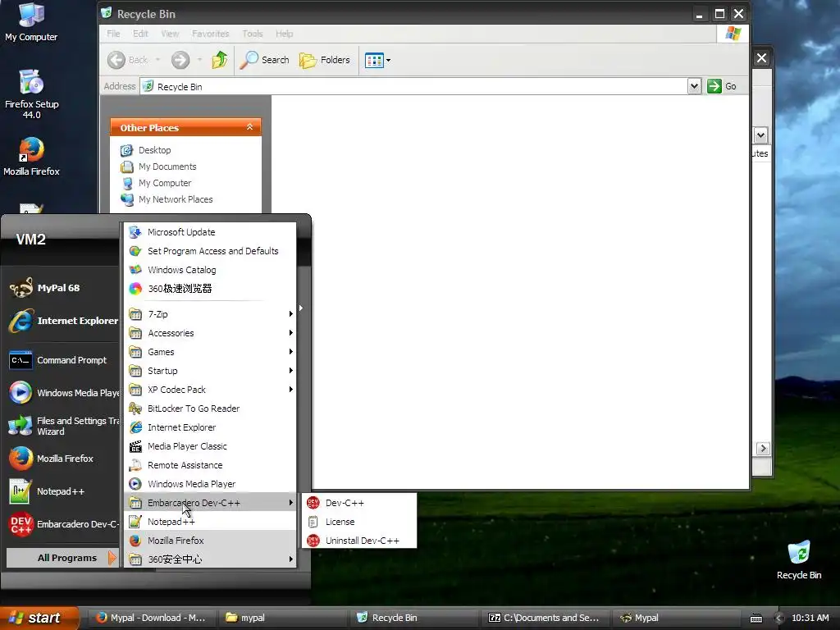Open the address bar dropdown
This screenshot has width=840, height=630.
(694, 85)
